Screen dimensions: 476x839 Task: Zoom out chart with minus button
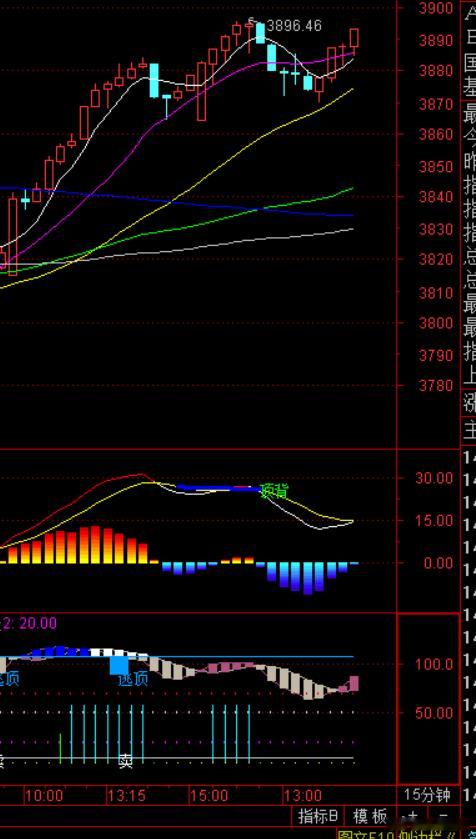click(443, 817)
